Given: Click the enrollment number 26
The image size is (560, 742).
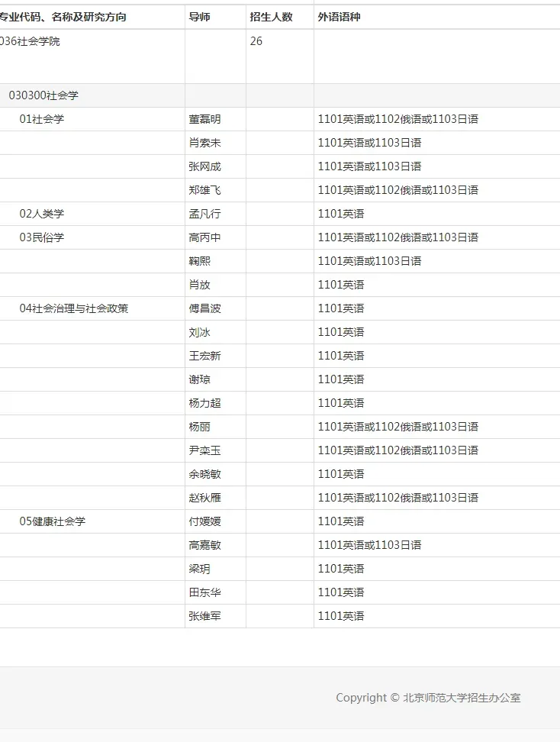Looking at the screenshot, I should click(256, 41).
